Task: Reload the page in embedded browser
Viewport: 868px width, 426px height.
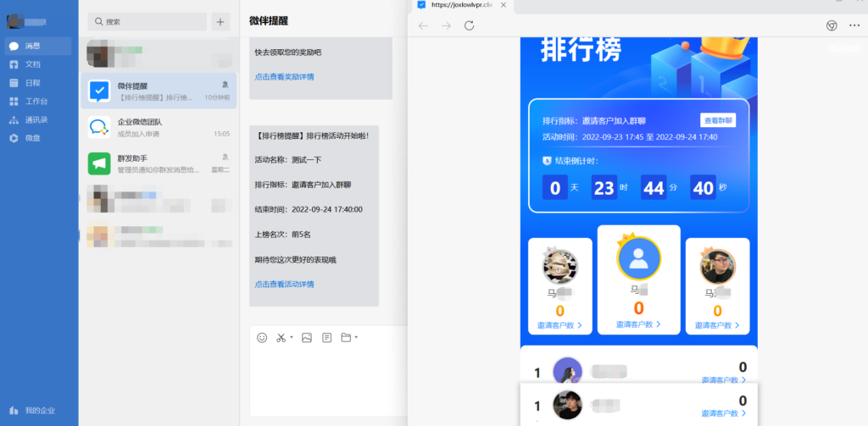Action: coord(469,26)
